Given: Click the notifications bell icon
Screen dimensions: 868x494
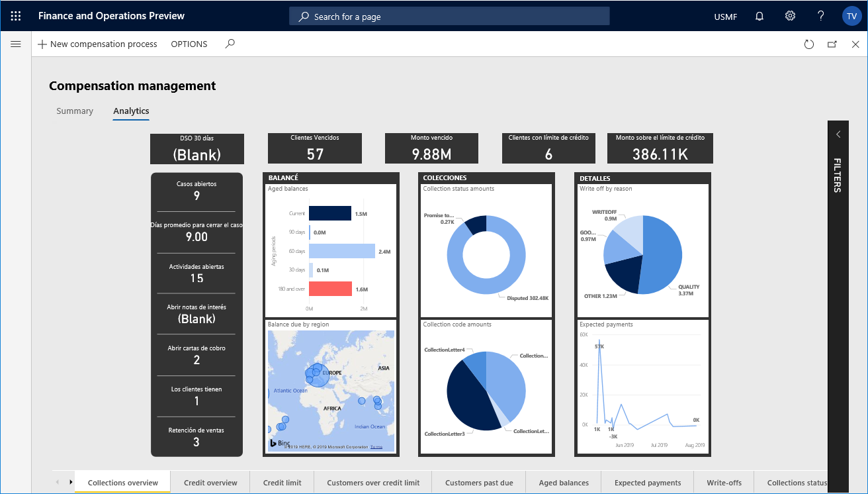Looking at the screenshot, I should point(759,16).
